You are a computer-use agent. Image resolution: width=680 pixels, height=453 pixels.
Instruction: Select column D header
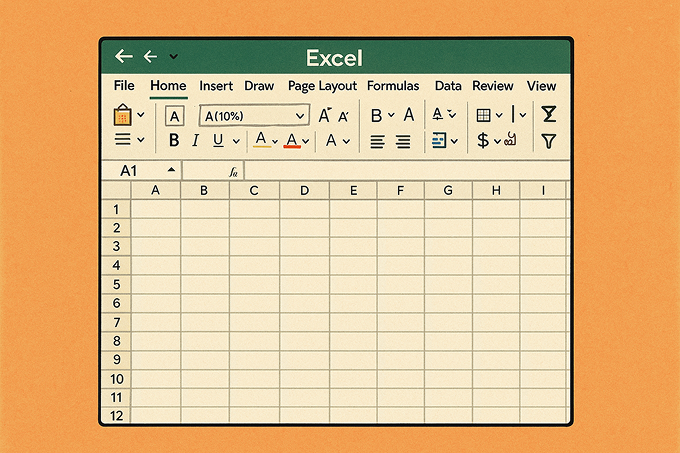(x=304, y=190)
